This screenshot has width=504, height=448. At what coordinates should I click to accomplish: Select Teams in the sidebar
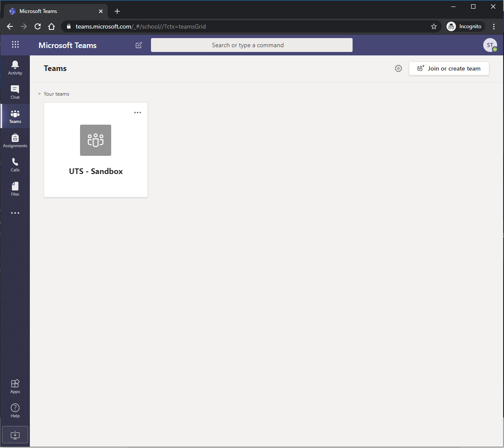(x=15, y=116)
